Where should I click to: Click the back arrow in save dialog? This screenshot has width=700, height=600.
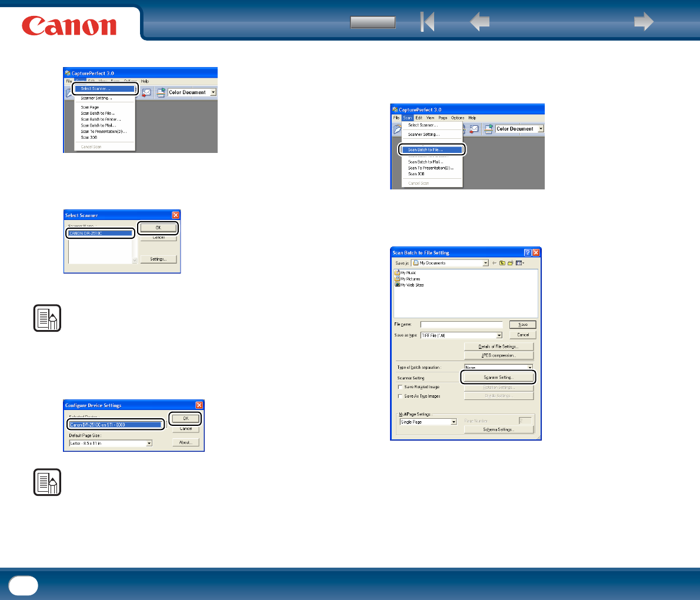click(494, 263)
